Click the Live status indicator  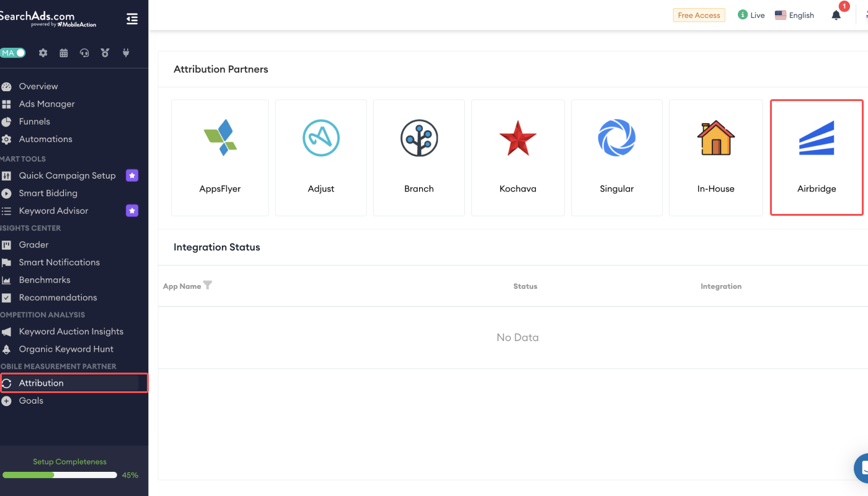[x=751, y=15]
